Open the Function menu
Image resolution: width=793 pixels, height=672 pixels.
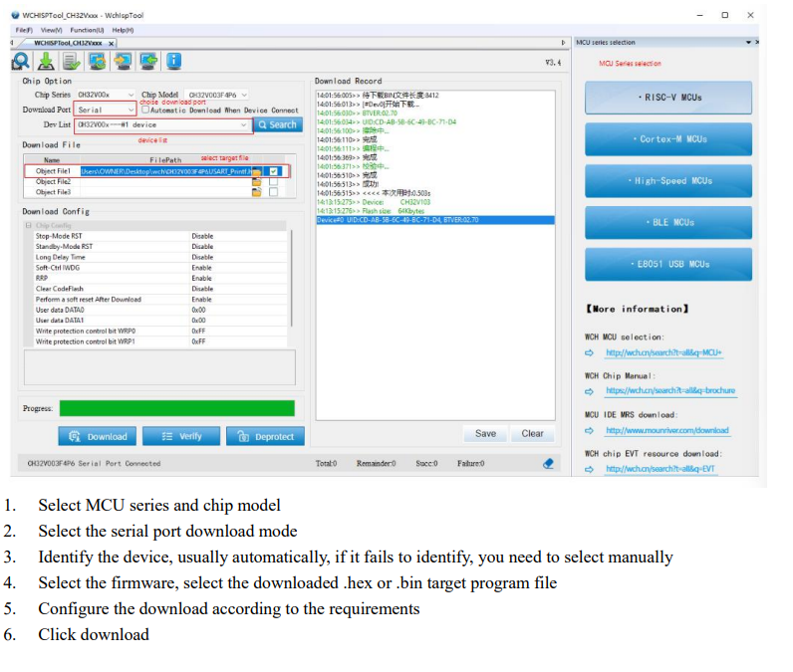(x=87, y=30)
